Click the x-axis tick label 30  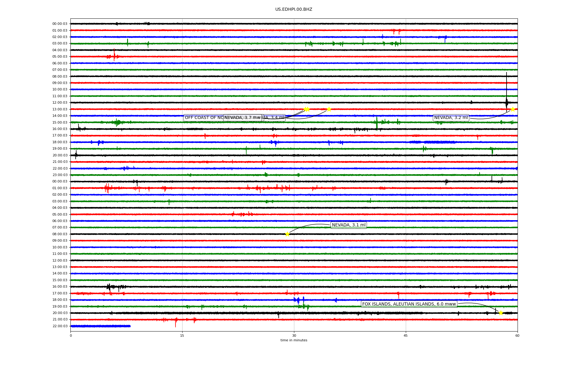click(x=294, y=335)
